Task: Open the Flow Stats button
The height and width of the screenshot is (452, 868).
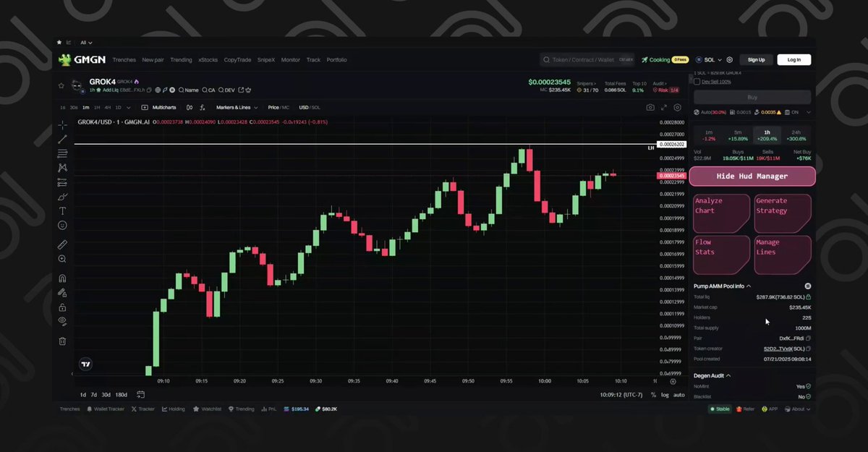Action: [721, 255]
